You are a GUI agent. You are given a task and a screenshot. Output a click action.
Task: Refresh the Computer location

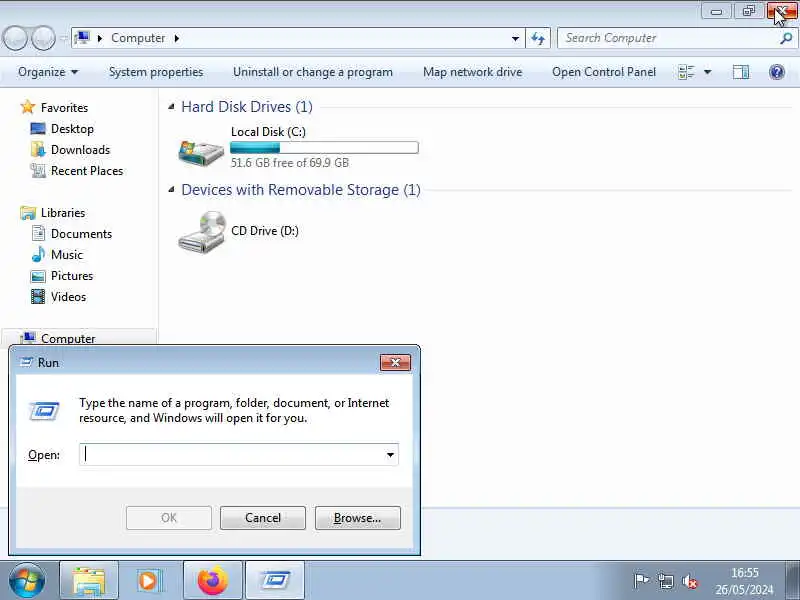click(x=538, y=38)
